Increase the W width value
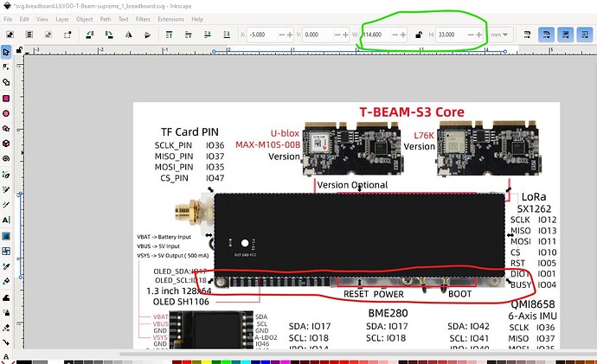The image size is (597, 364). pos(403,35)
